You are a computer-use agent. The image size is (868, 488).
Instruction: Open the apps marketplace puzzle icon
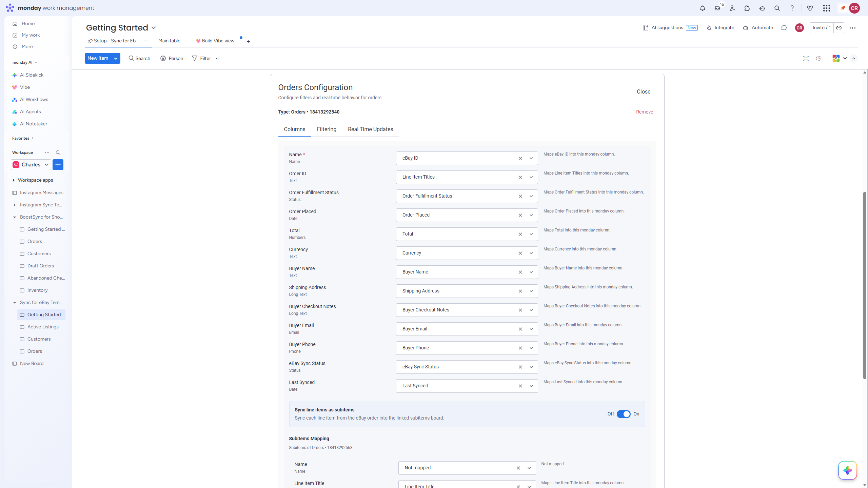tap(747, 8)
